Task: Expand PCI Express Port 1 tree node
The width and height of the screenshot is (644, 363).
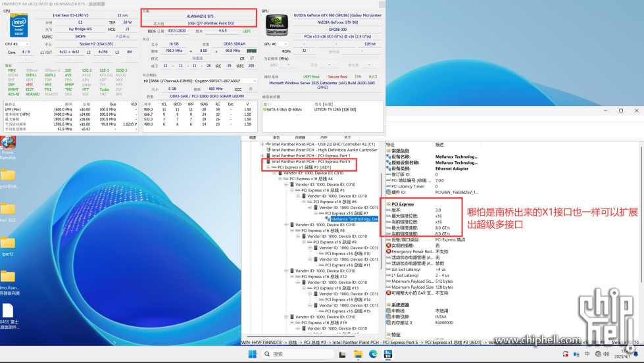Action: coord(262,156)
